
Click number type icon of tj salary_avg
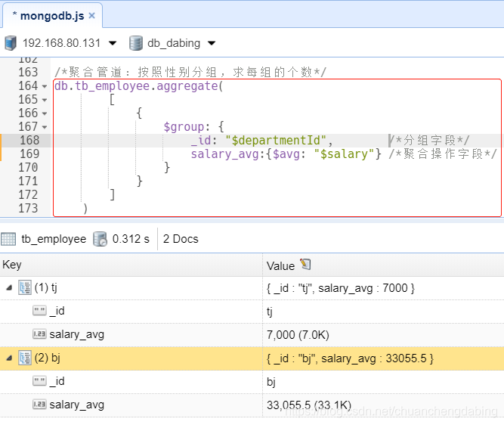39,334
